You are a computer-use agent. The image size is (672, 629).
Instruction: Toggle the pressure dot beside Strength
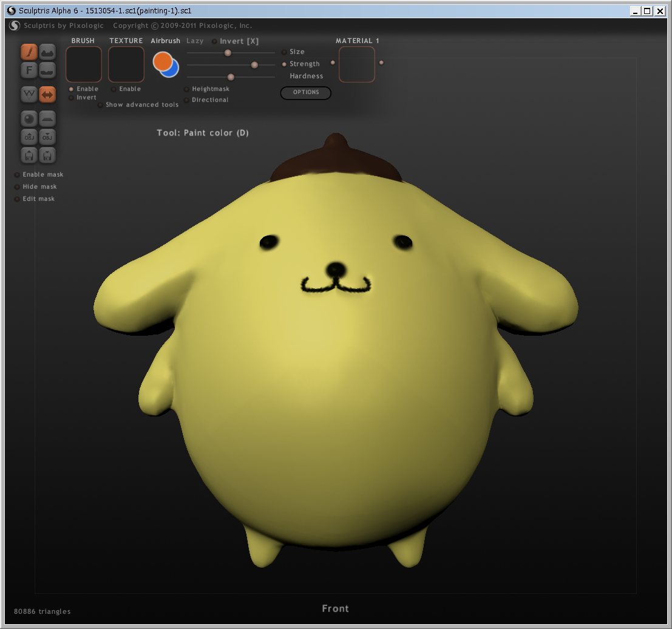point(284,64)
